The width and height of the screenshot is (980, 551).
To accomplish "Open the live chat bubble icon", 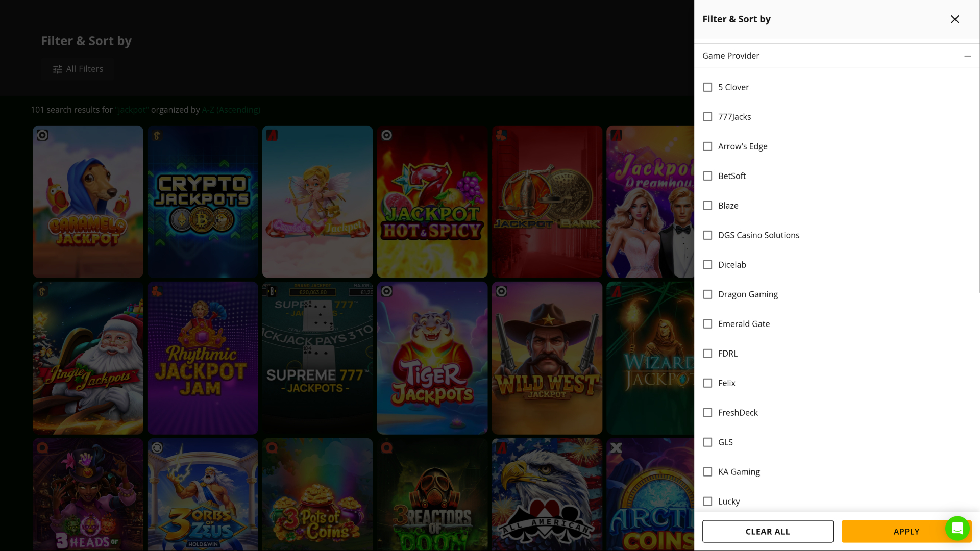I will point(957,528).
